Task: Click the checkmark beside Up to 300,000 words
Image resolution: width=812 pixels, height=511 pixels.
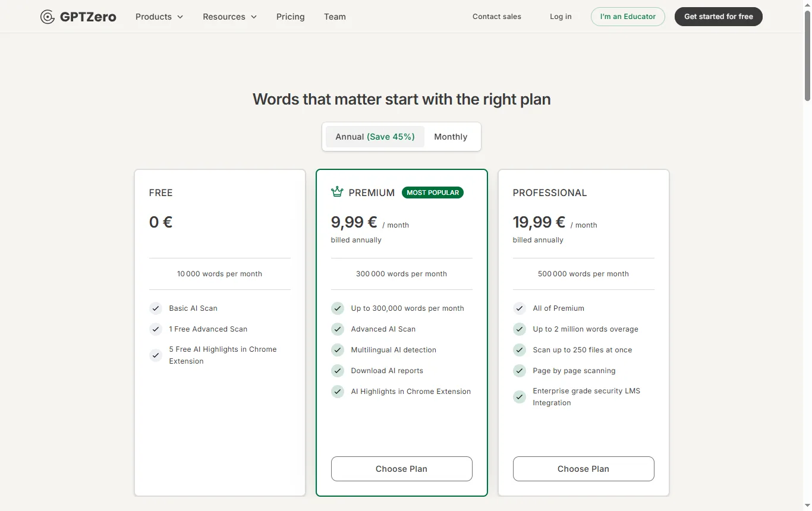Action: coord(338,308)
